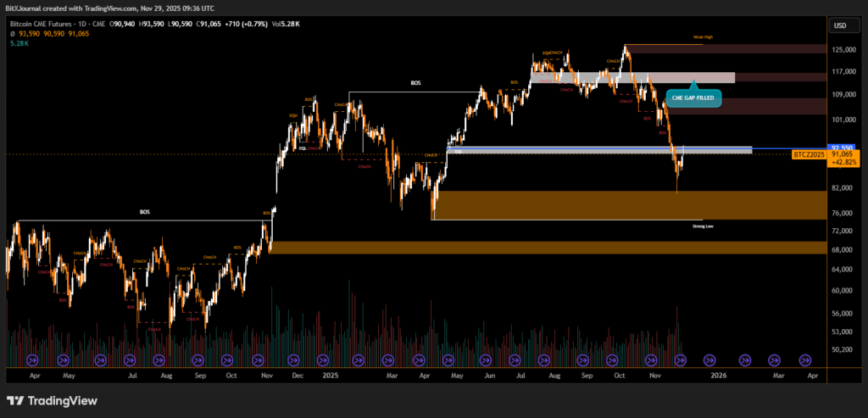Click the TradingView logo in the footer

point(52,400)
